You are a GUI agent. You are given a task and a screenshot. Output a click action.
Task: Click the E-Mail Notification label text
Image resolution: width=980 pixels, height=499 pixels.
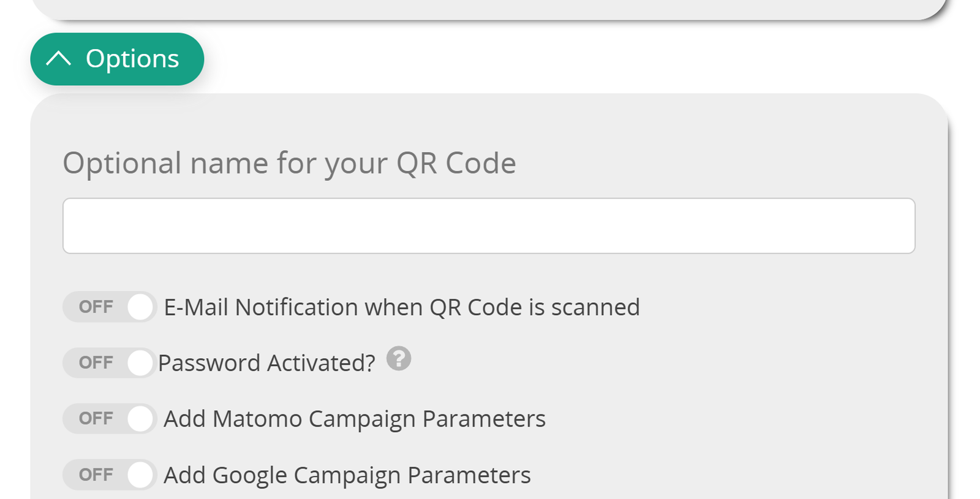click(x=401, y=307)
